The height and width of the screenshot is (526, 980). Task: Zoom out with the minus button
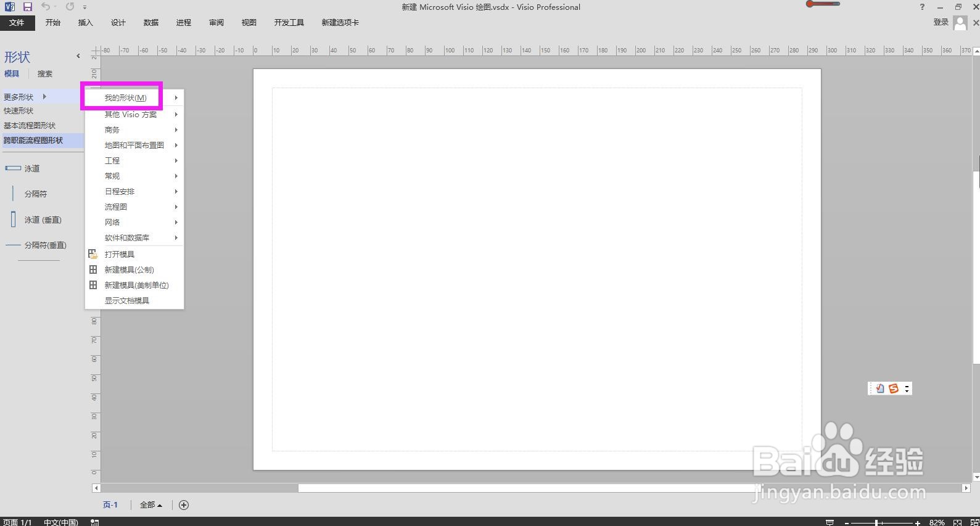point(847,523)
